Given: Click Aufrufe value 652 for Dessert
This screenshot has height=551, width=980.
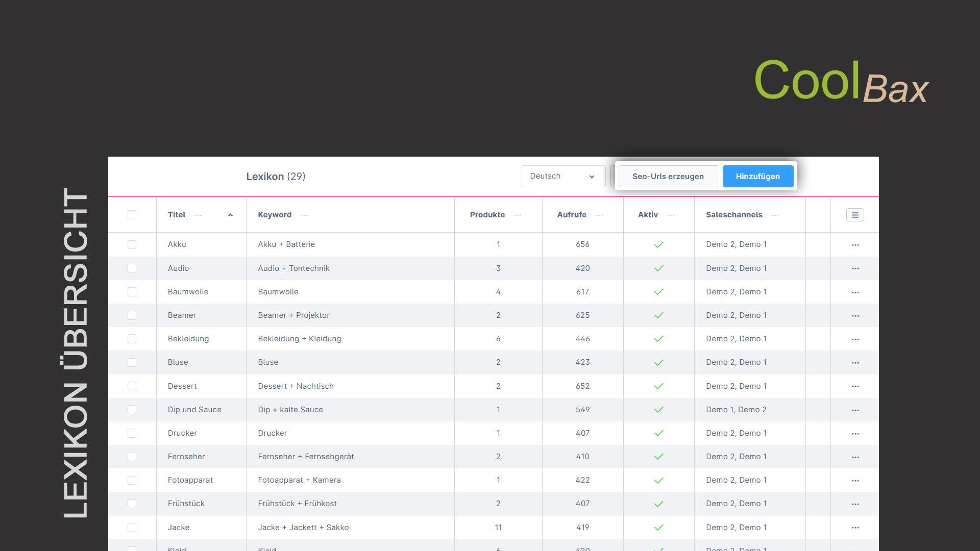Looking at the screenshot, I should (x=582, y=386).
